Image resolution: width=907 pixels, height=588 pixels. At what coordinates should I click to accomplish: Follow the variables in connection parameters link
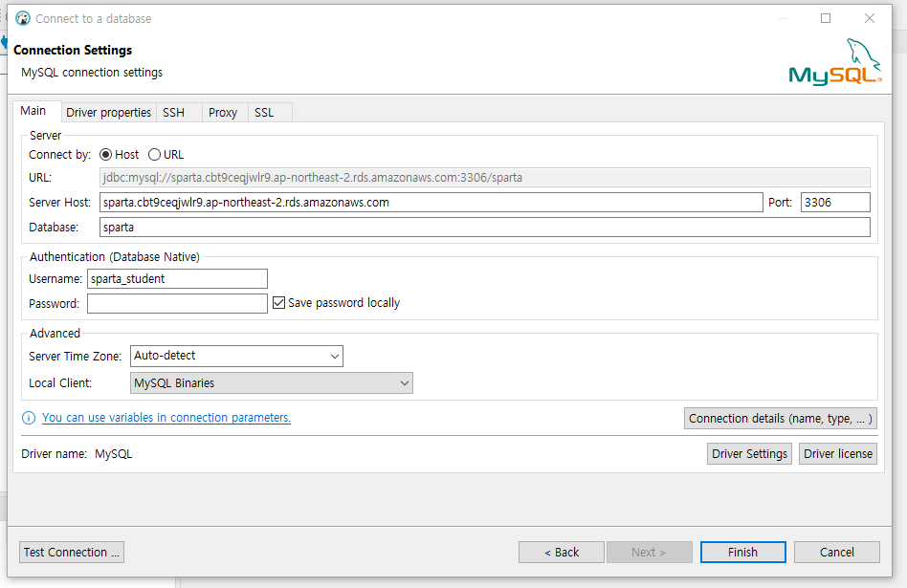coord(166,418)
